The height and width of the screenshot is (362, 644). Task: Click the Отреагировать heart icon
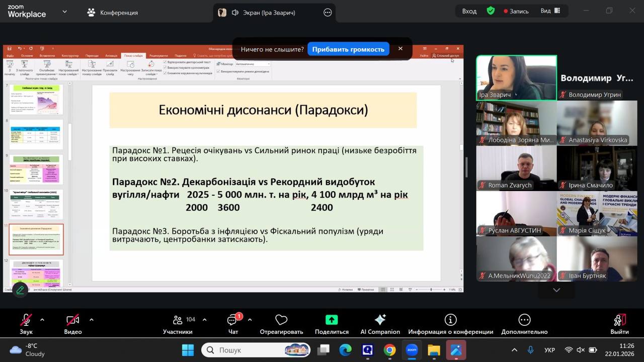(281, 320)
